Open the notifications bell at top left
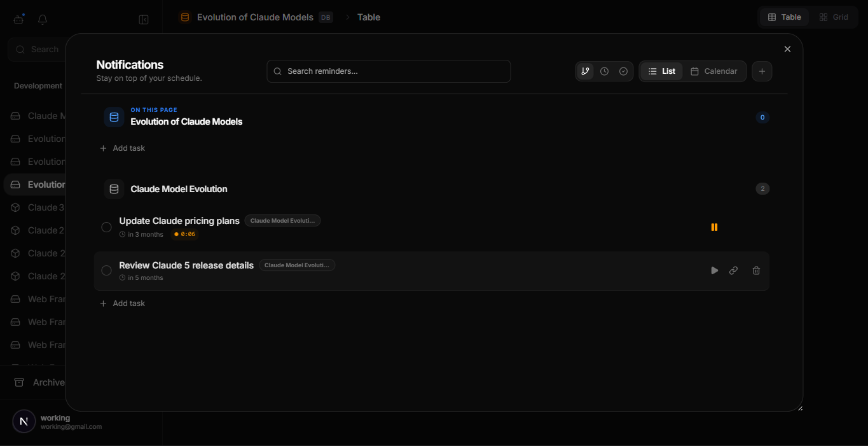The height and width of the screenshot is (446, 868). coord(42,19)
